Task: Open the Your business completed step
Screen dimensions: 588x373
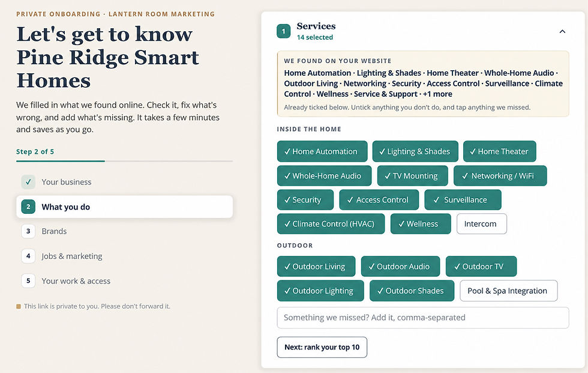Action: click(x=125, y=182)
